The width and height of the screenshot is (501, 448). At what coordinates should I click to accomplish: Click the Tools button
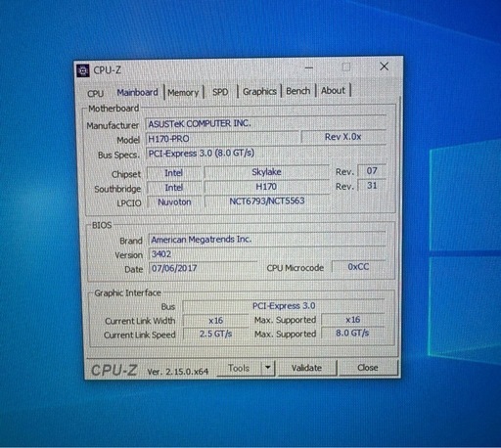click(239, 368)
